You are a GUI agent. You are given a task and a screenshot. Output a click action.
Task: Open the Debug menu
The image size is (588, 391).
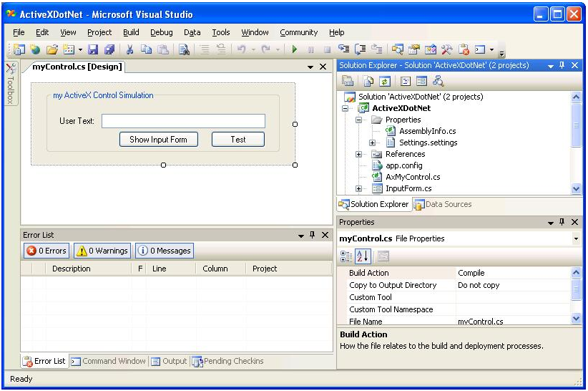[161, 33]
